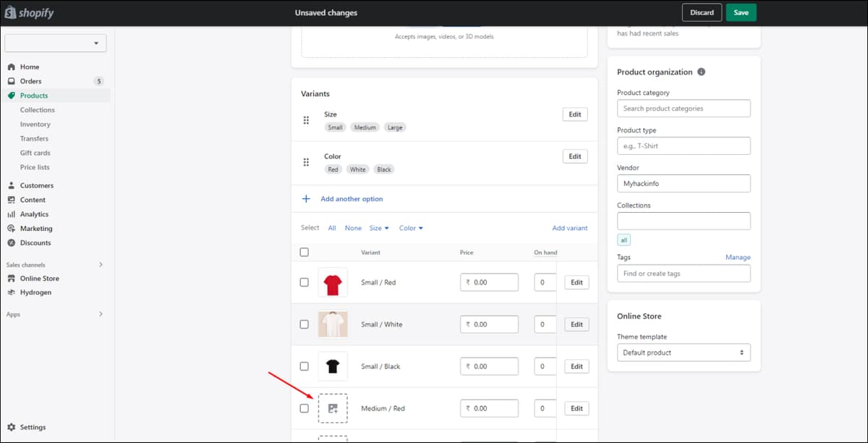Click the Hydrogen channel icon
Image resolution: width=868 pixels, height=443 pixels.
11,292
